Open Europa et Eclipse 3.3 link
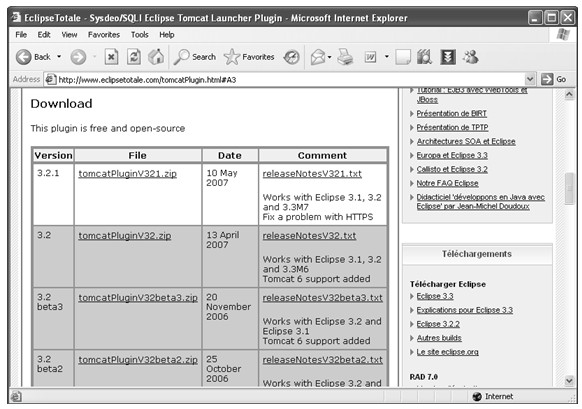Screen dimensions: 582x409 [x=452, y=155]
